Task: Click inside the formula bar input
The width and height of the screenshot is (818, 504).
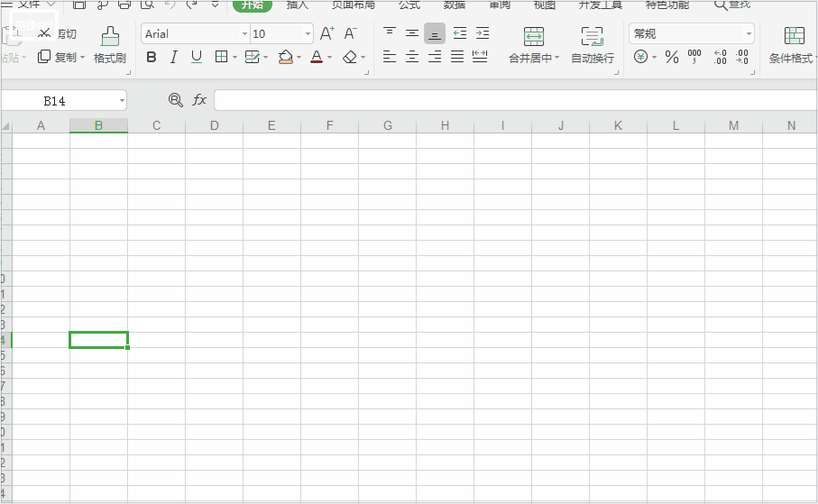Action: point(516,100)
